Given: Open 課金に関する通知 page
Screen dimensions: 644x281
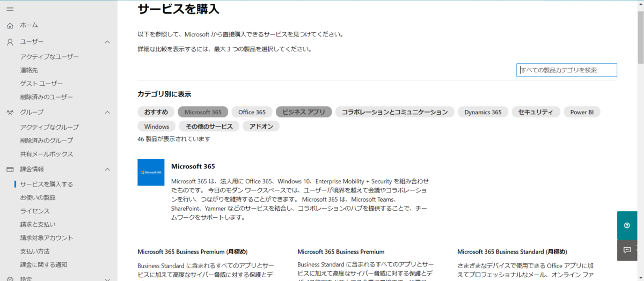Looking at the screenshot, I should 43,264.
